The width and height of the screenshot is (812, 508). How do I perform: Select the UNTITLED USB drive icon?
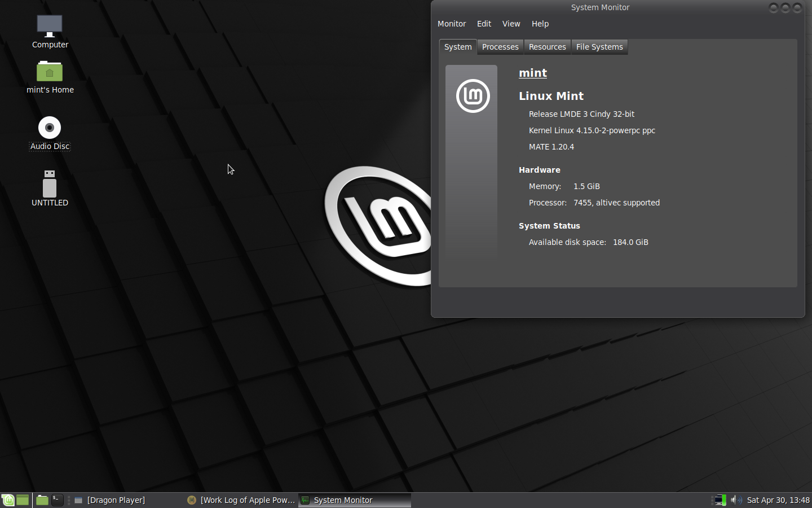tap(50, 189)
